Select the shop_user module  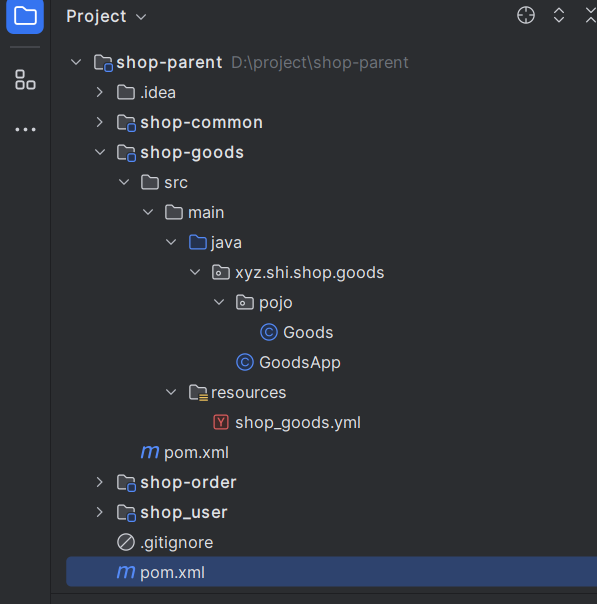click(183, 512)
